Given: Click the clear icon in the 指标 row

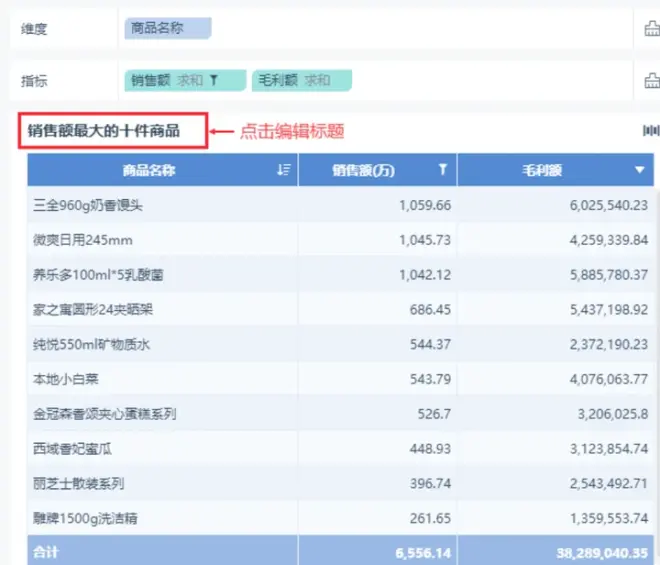Looking at the screenshot, I should point(652,80).
